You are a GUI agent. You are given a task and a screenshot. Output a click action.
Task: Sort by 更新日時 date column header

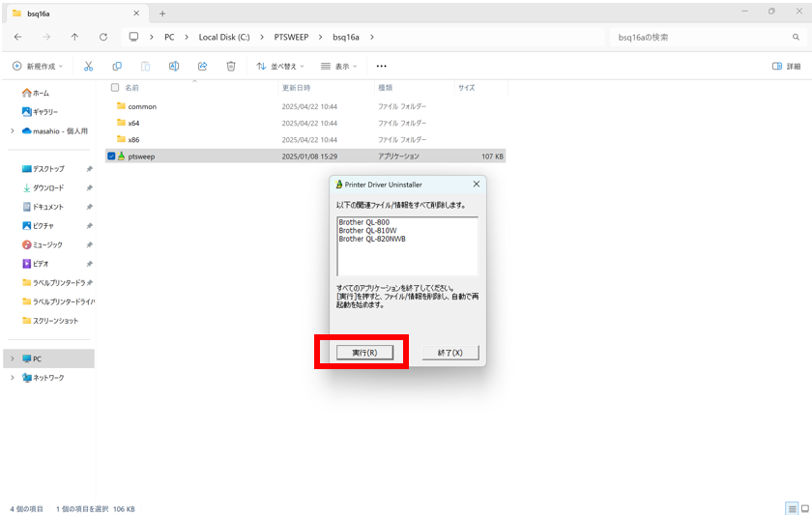[x=296, y=88]
